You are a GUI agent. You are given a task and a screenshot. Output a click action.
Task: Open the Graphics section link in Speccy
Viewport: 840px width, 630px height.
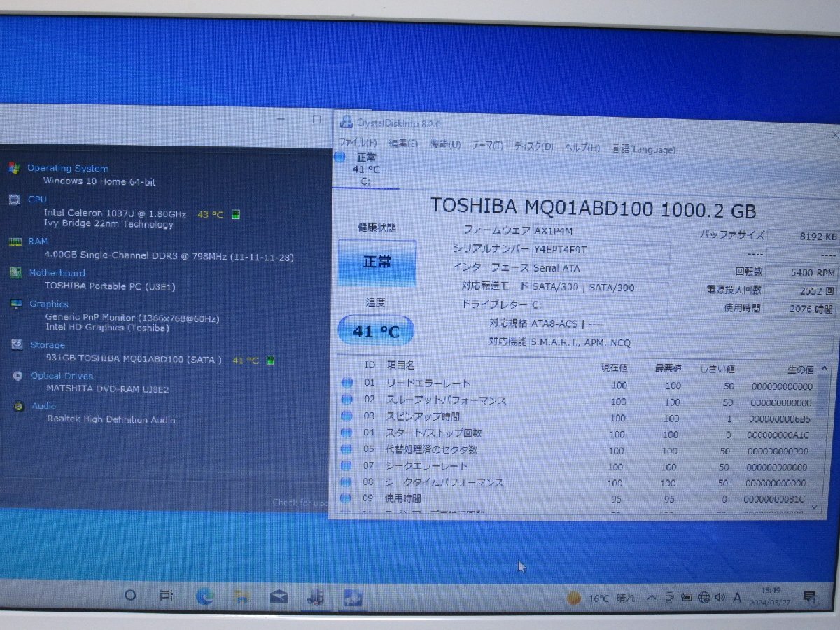(49, 304)
